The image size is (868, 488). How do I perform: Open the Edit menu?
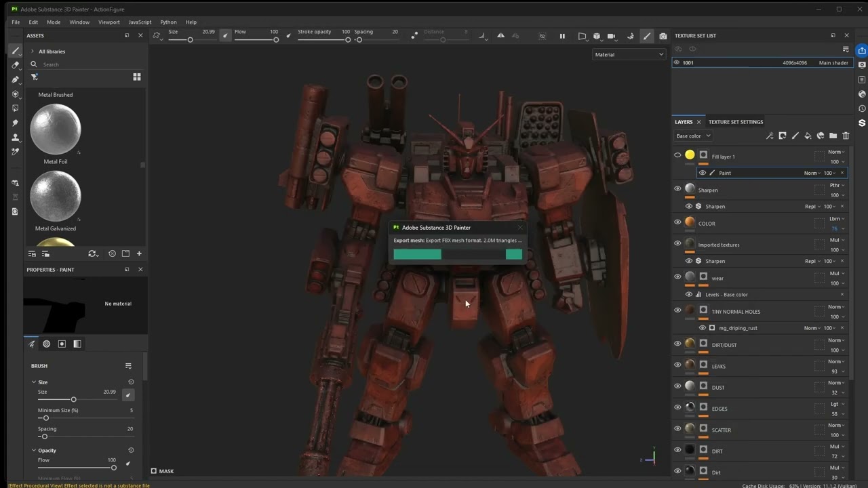click(x=33, y=22)
